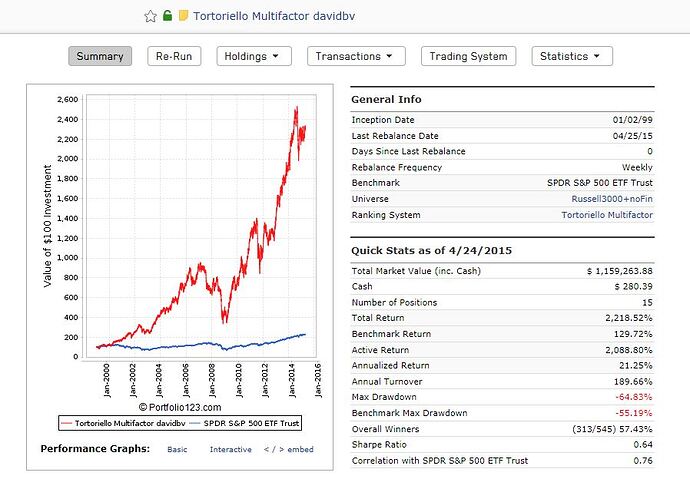Open the Transactions dropdown
This screenshot has width=690, height=479.
[356, 56]
